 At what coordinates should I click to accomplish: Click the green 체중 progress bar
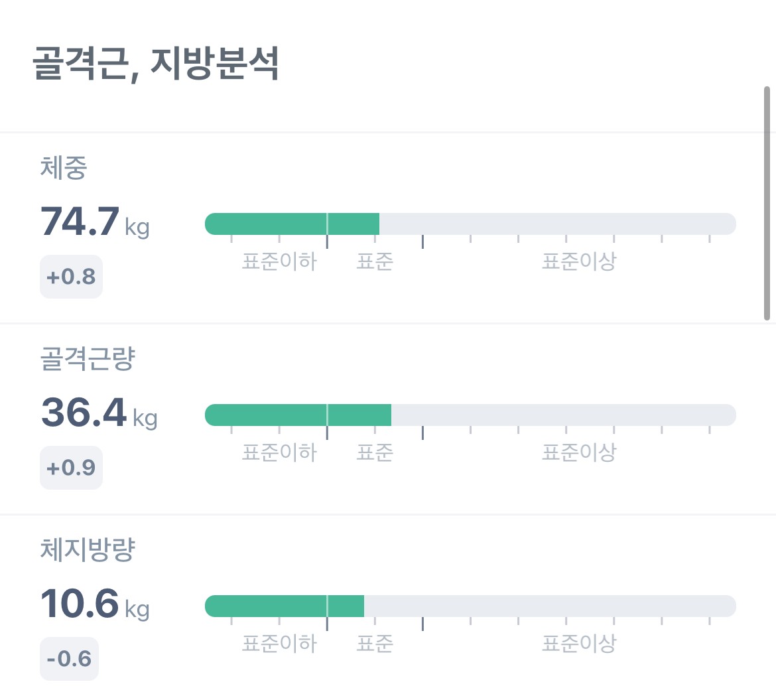(292, 224)
